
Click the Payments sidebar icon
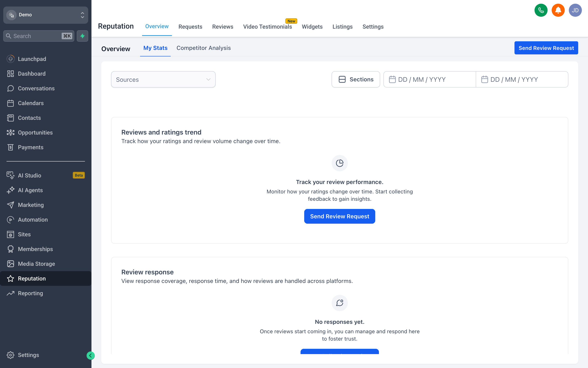10,147
